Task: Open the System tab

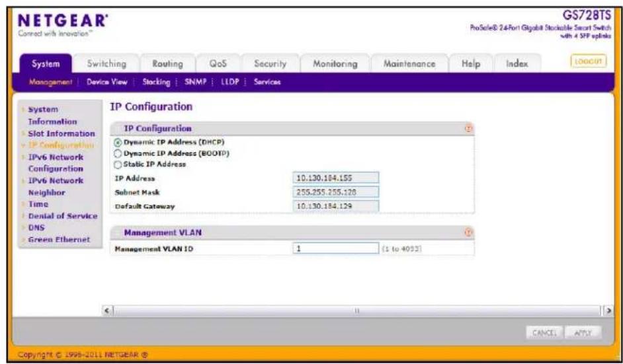Action: coord(46,63)
